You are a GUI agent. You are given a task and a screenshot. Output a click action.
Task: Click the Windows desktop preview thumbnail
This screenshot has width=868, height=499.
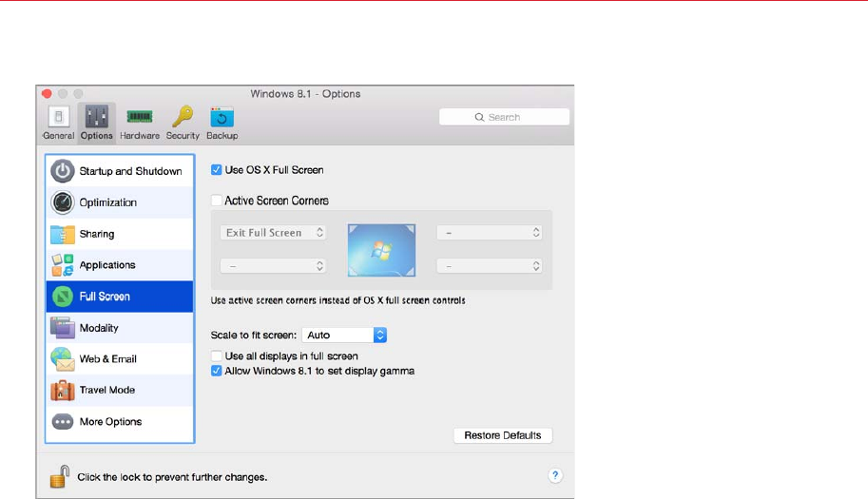pyautogui.click(x=381, y=250)
